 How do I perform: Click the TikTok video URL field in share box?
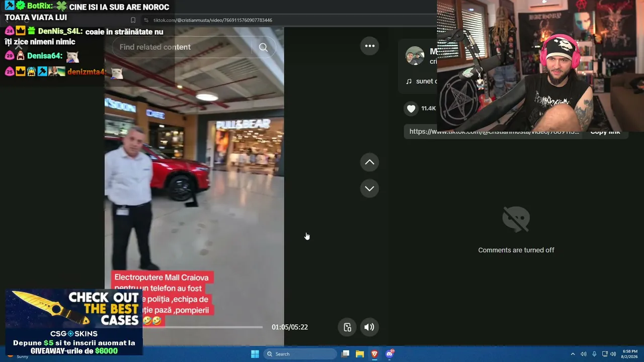pyautogui.click(x=494, y=132)
